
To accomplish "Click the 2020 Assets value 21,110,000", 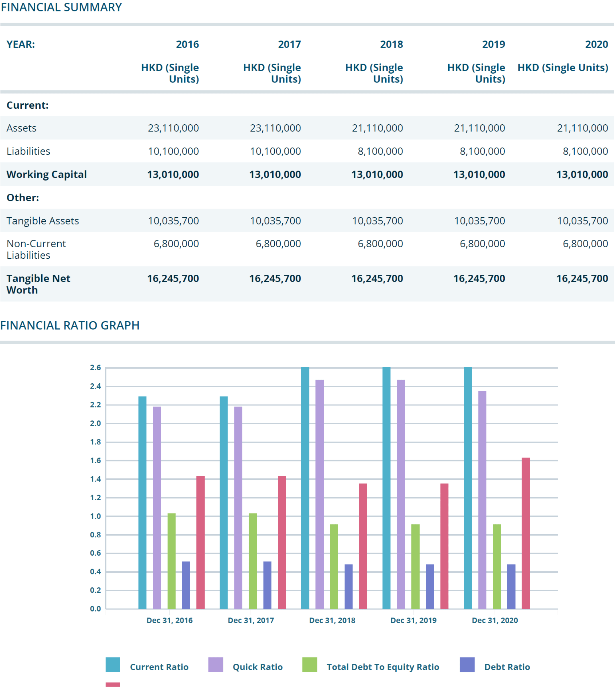I will click(583, 128).
